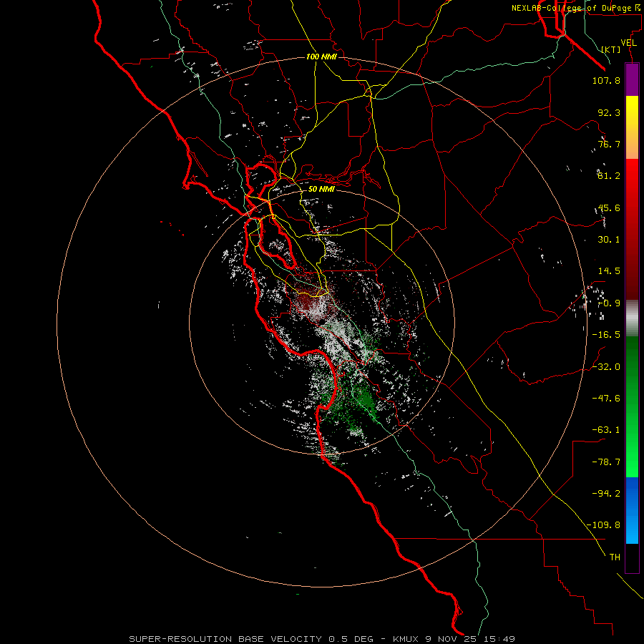Click the 92.3 velocity scale value
644x644 pixels.
609,112
